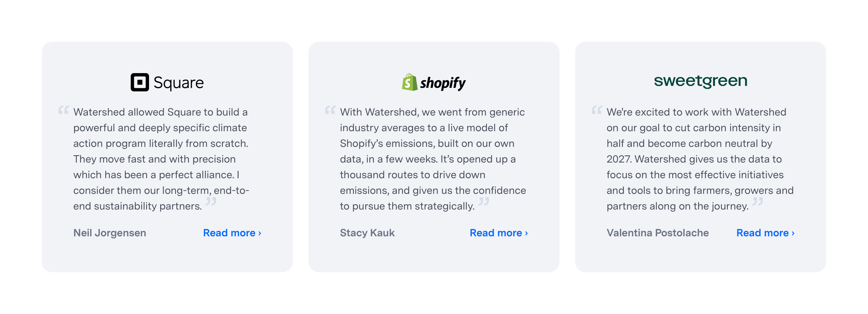
Task: Click the Square wordmark text
Action: click(x=178, y=83)
